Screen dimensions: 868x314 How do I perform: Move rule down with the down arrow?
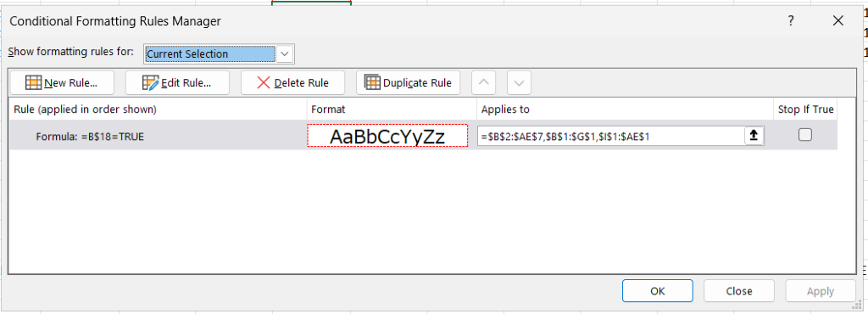pyautogui.click(x=520, y=83)
